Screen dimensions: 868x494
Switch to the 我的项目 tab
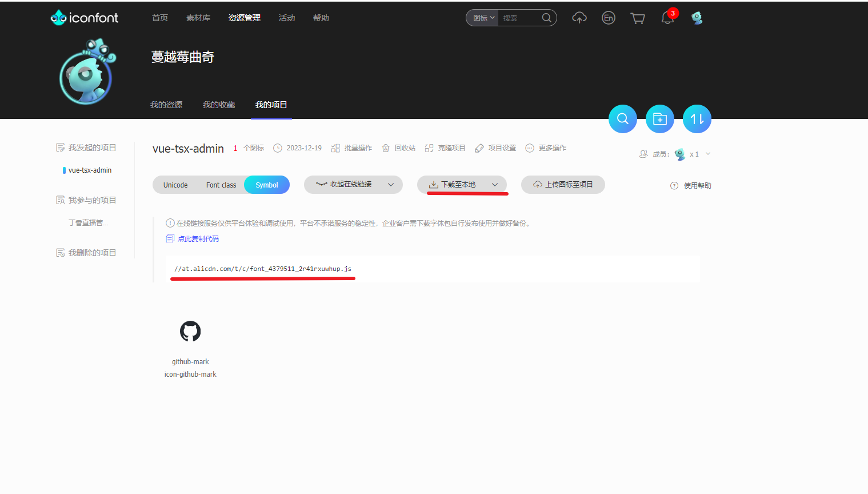[271, 105]
